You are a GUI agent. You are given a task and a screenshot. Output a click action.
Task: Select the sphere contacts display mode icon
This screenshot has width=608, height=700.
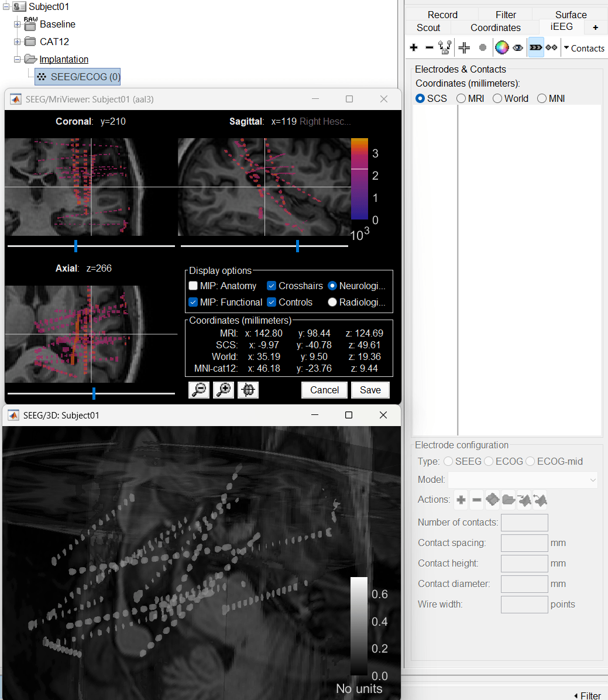(551, 48)
